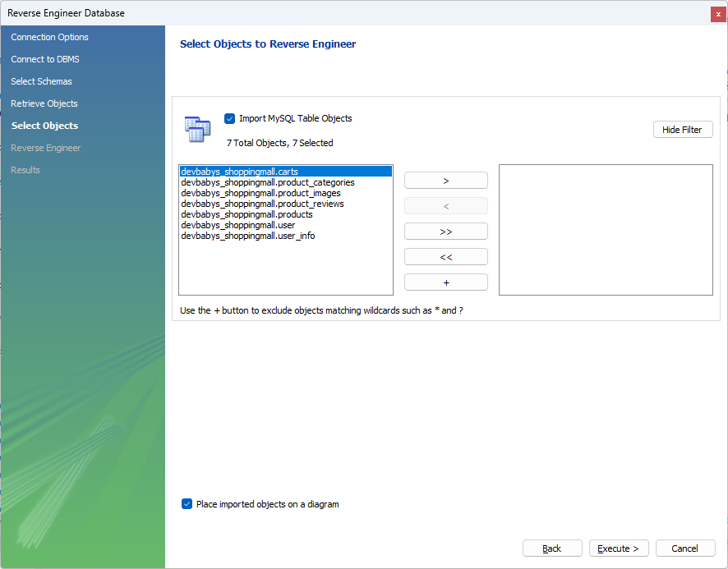Click the Cancel button
This screenshot has width=728, height=569.
[x=685, y=548]
